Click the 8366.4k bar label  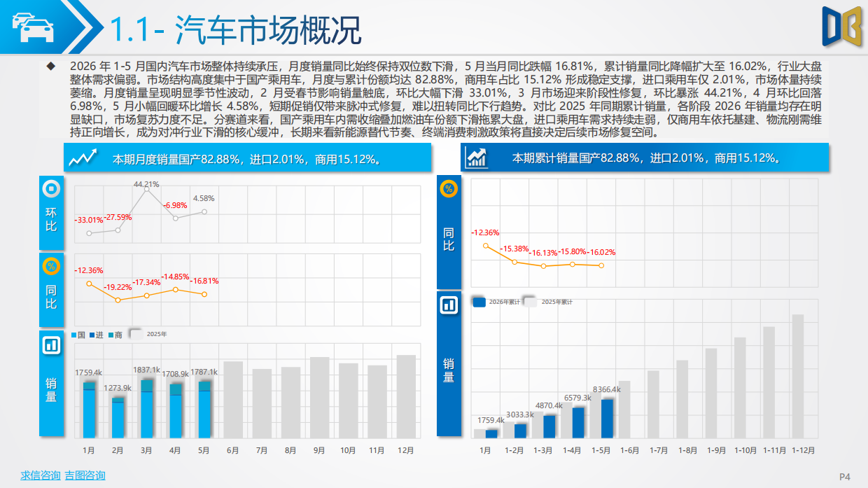pos(606,389)
